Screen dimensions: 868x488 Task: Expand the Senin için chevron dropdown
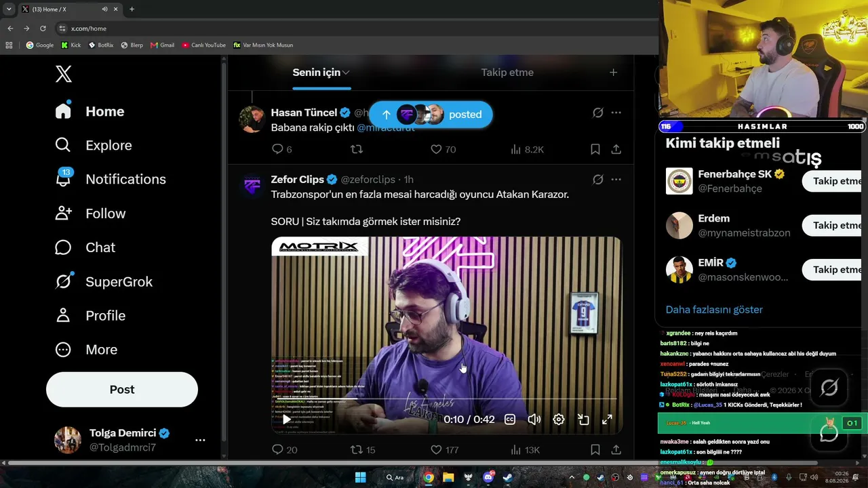pos(346,73)
